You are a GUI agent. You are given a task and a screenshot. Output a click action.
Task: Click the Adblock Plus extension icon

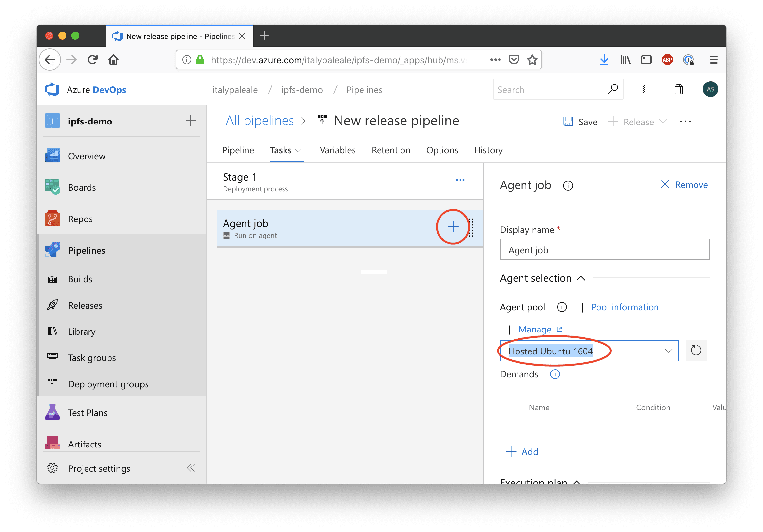click(667, 60)
